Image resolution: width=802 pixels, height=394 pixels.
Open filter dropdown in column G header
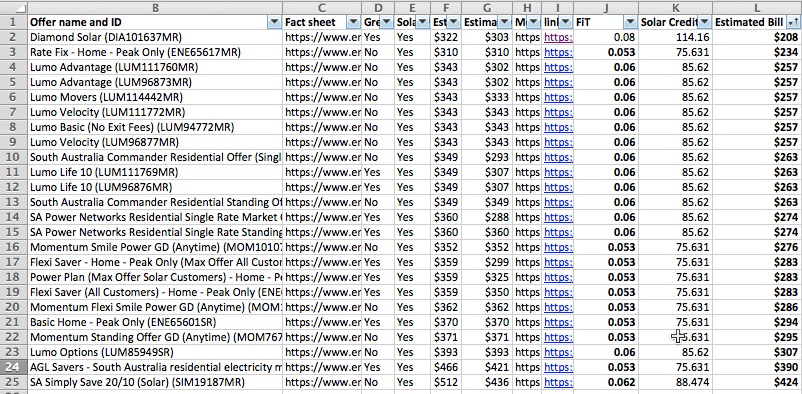pos(504,22)
